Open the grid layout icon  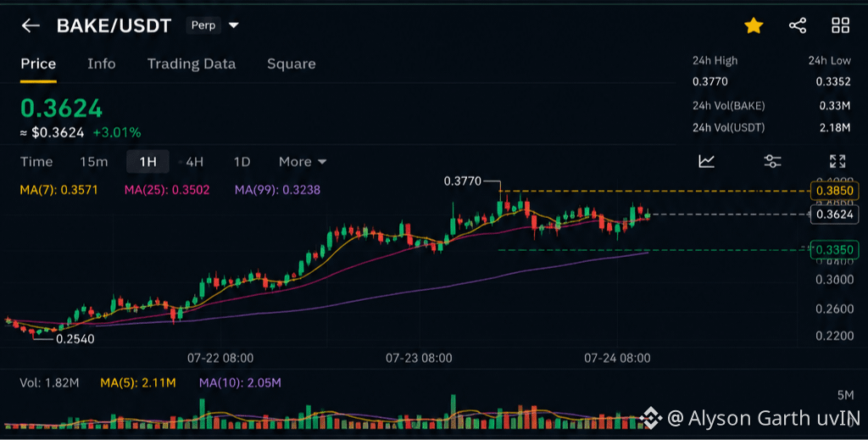840,25
